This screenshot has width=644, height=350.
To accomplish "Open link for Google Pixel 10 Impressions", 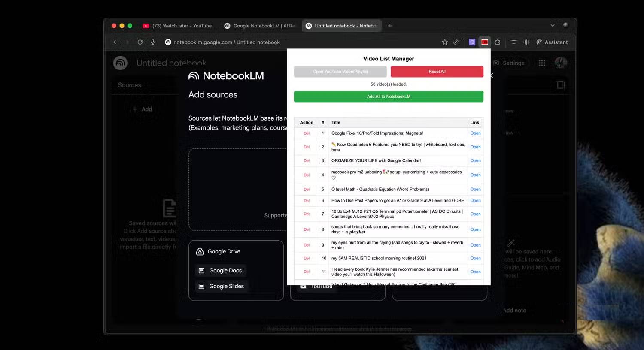I will [475, 133].
